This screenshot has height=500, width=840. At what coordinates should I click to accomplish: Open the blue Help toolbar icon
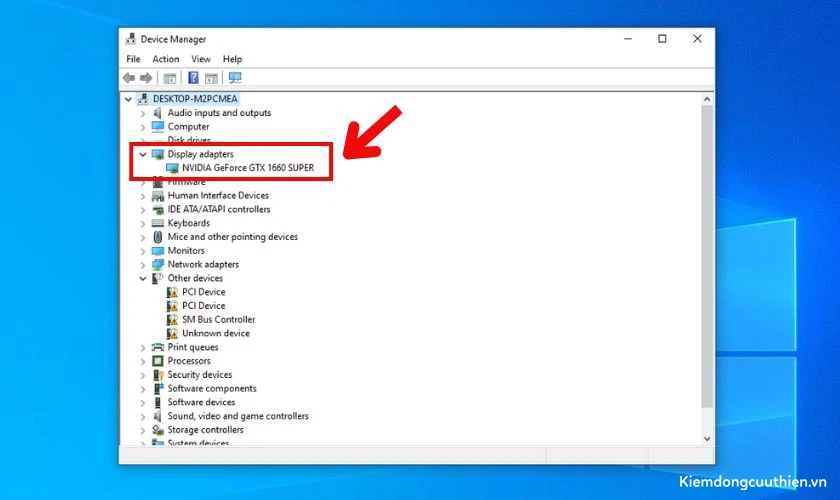[x=193, y=78]
